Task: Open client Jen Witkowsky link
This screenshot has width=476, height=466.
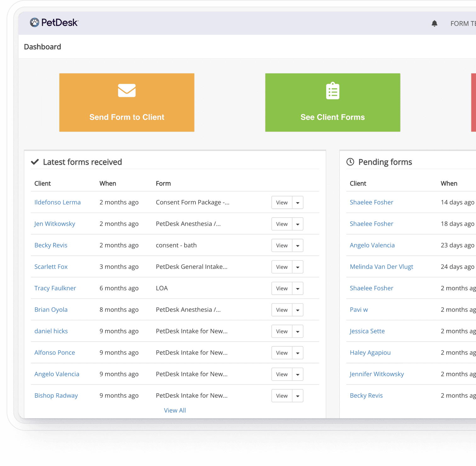Action: [x=55, y=224]
